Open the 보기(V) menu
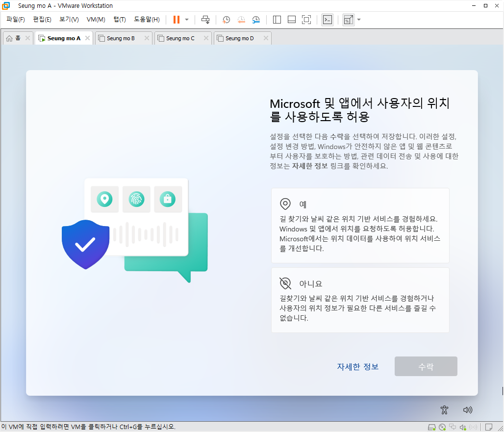 coord(69,20)
